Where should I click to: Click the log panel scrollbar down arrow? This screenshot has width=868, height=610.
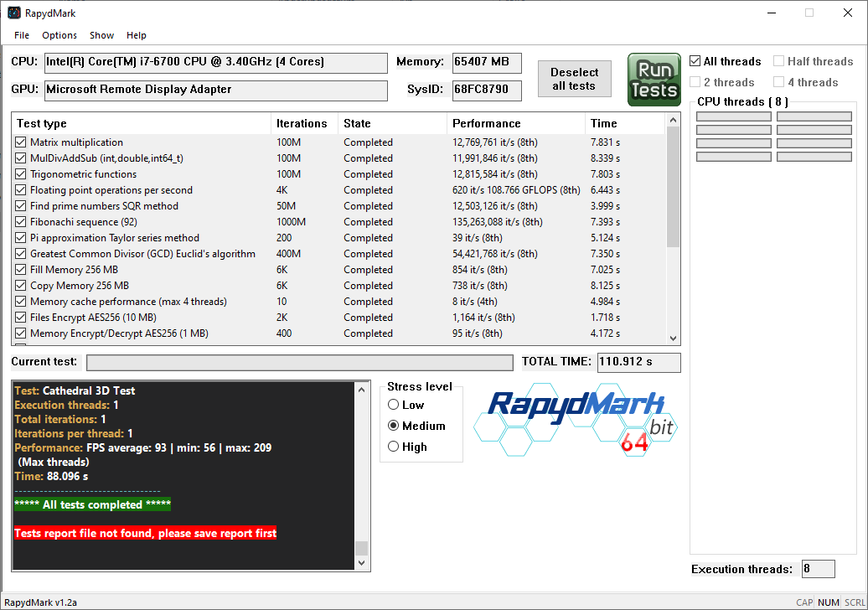361,563
